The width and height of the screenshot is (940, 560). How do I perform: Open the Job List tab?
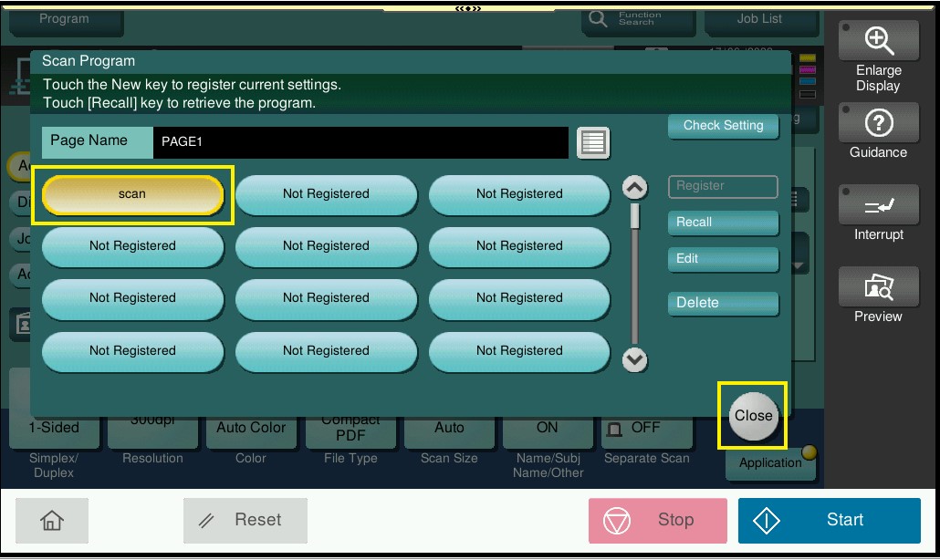tap(759, 19)
